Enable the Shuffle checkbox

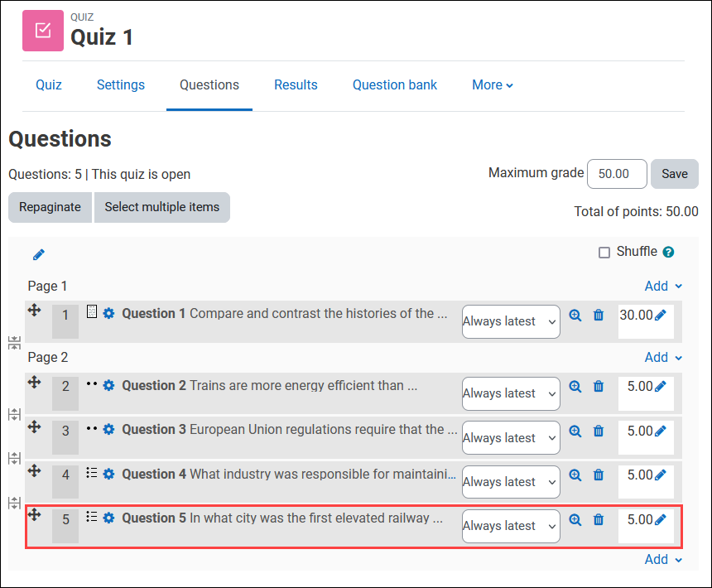click(x=605, y=252)
